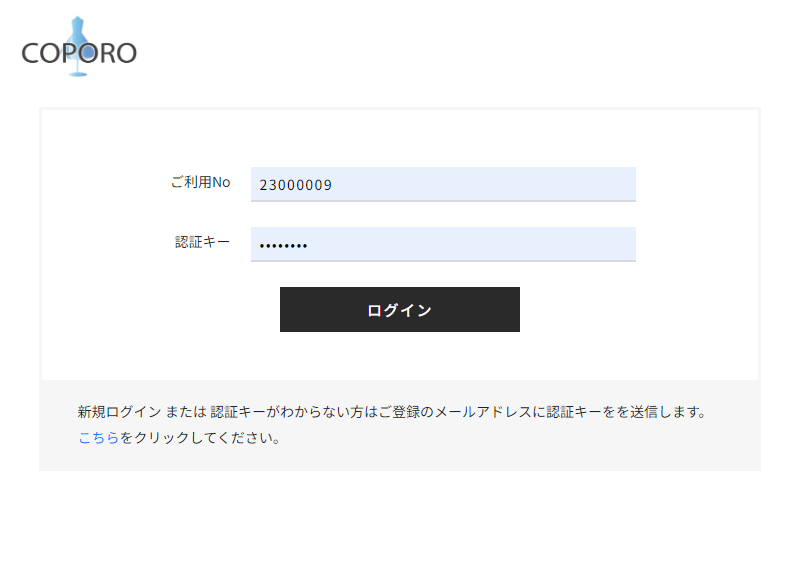
Task: Click the 認証キー label
Action: tap(202, 242)
